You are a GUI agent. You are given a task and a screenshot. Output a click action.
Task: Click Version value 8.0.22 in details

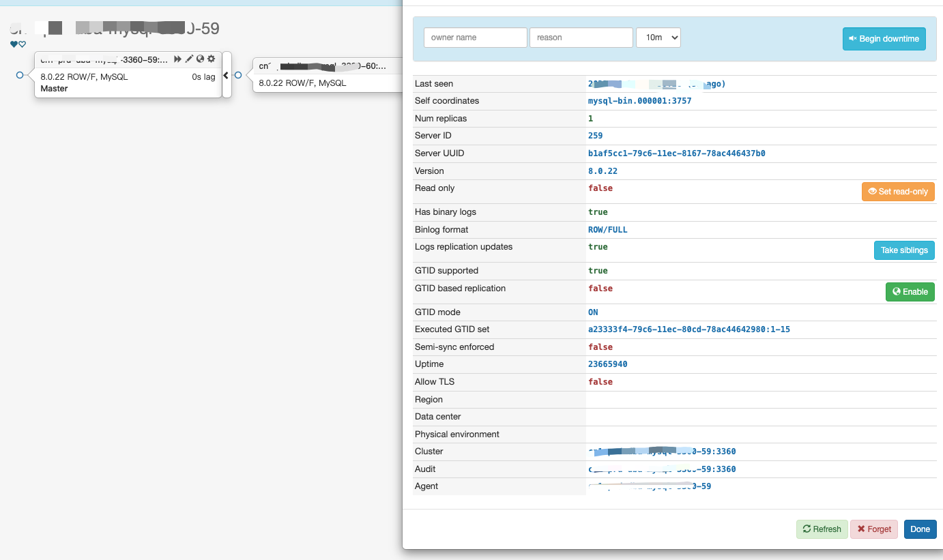pos(603,171)
